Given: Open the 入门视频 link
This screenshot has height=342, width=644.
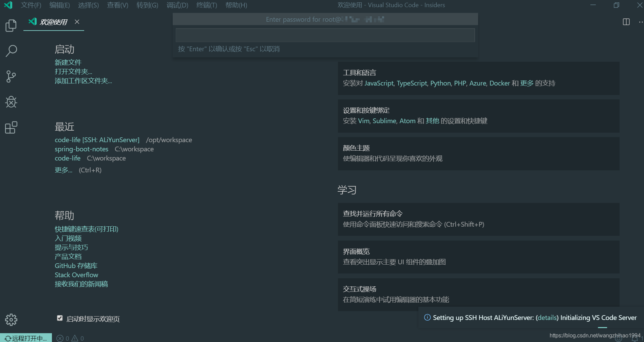Looking at the screenshot, I should tap(68, 238).
